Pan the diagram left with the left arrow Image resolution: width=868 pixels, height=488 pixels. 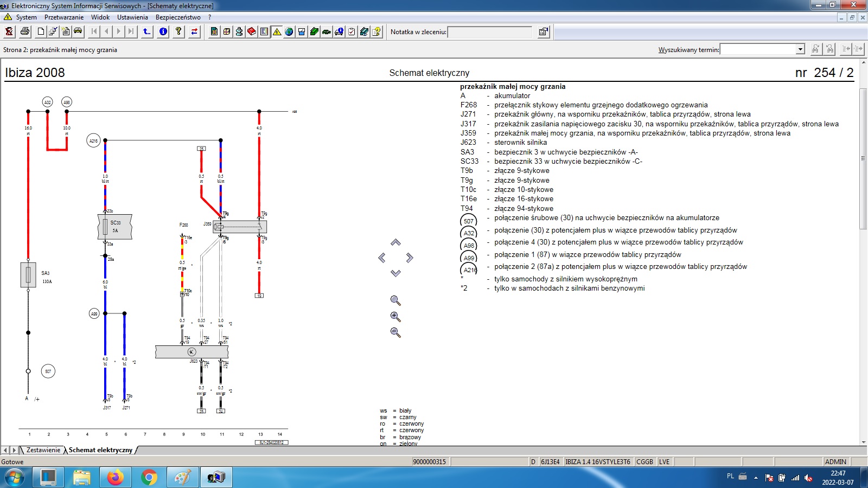click(382, 258)
